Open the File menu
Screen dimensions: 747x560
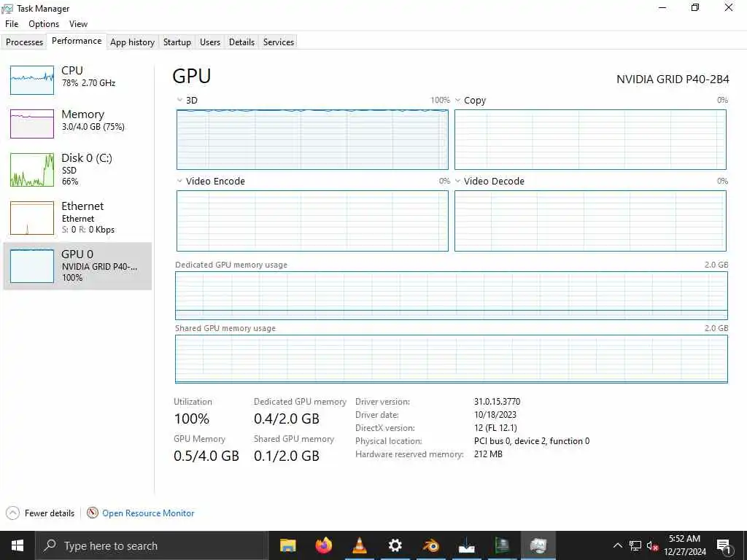point(12,24)
